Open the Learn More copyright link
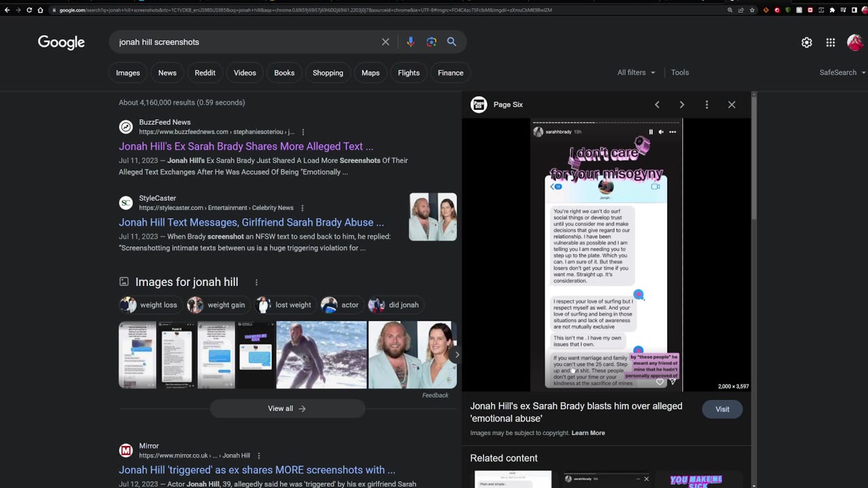Viewport: 868px width, 488px height. pos(588,433)
